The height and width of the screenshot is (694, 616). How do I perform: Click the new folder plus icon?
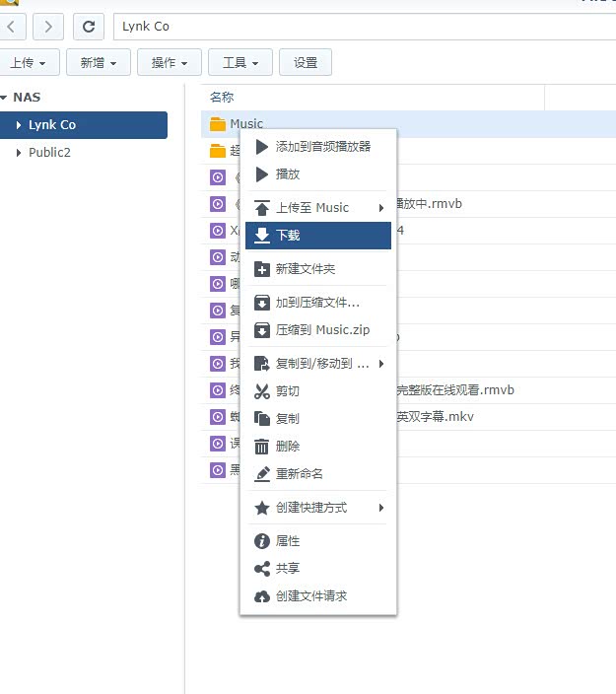262,269
